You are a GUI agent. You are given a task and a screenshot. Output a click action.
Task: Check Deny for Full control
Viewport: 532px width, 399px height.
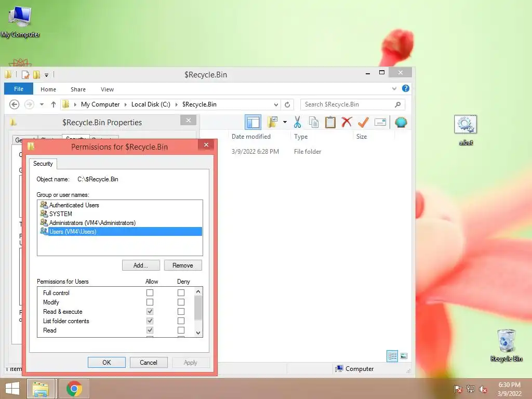(181, 292)
